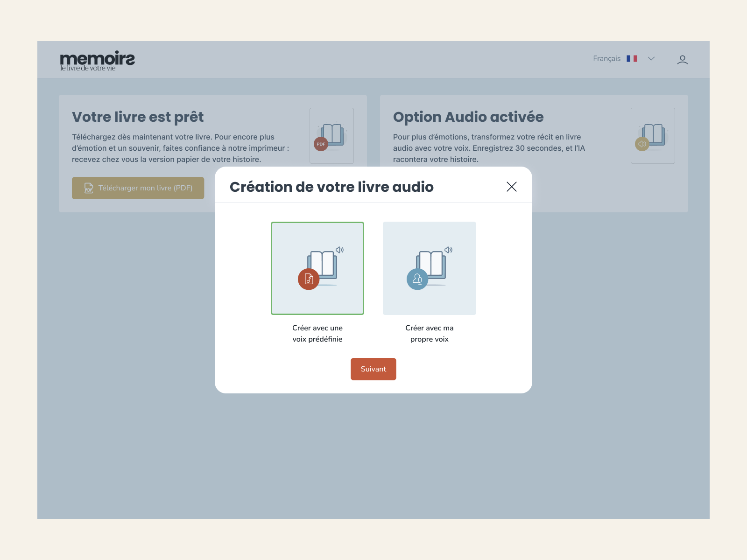Click the Suivant button

[x=373, y=369]
